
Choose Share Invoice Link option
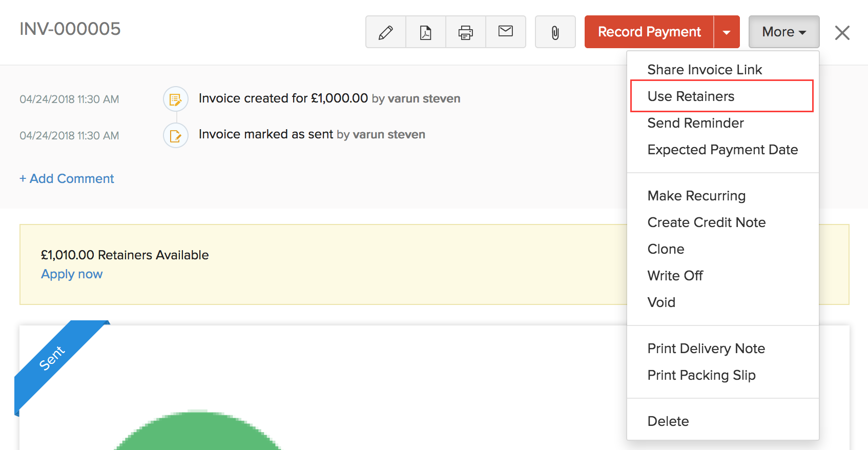(705, 70)
